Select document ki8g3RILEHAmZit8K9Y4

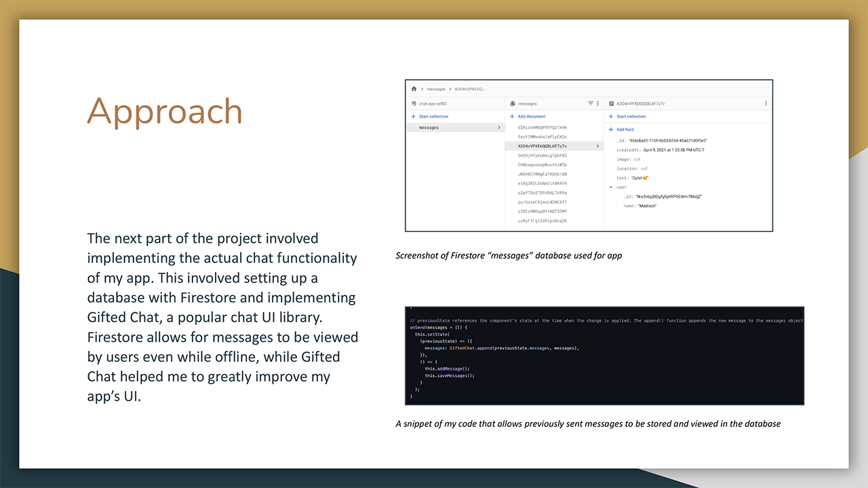point(542,183)
